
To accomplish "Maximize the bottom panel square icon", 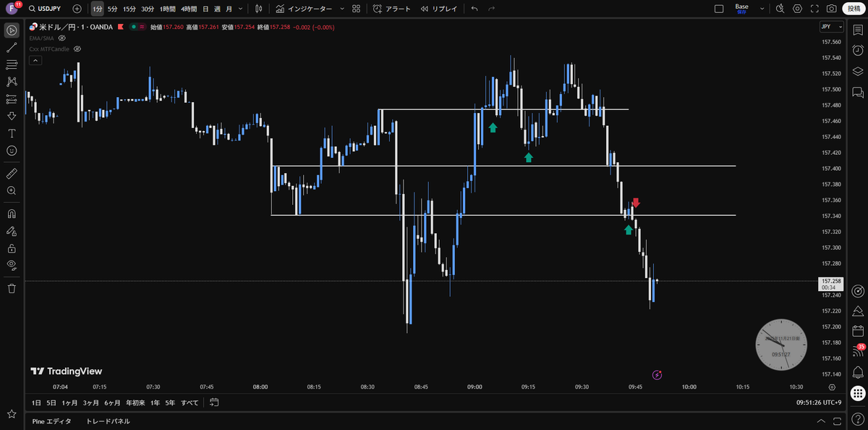I will [838, 421].
